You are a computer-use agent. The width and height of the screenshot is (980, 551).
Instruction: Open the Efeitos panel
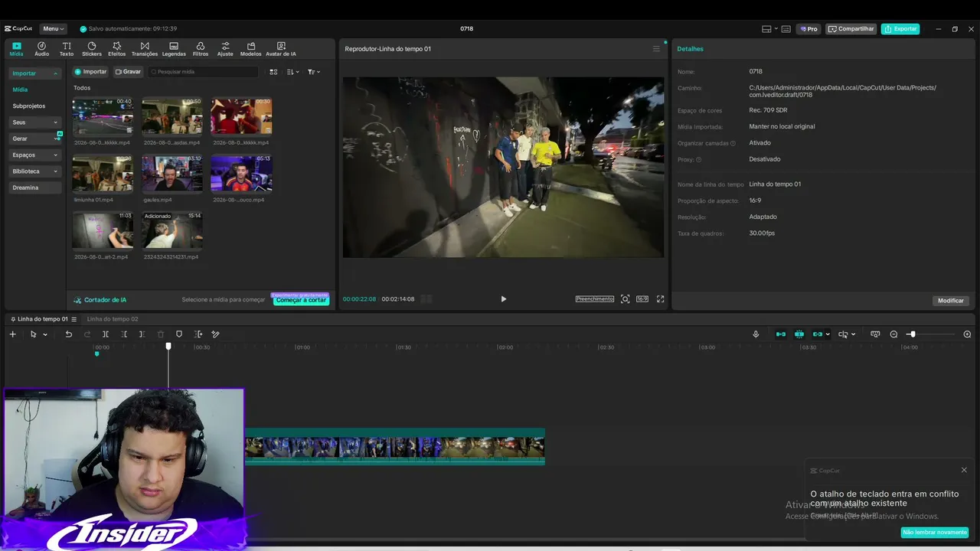(117, 49)
